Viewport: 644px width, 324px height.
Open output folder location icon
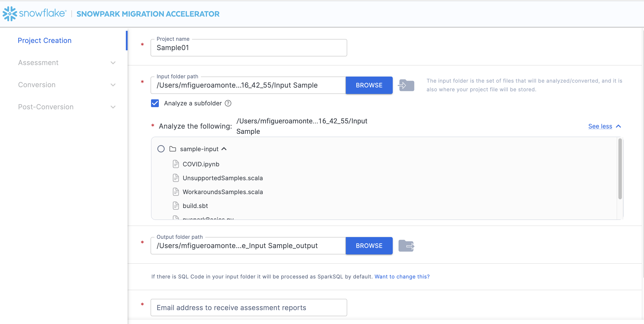(x=406, y=246)
